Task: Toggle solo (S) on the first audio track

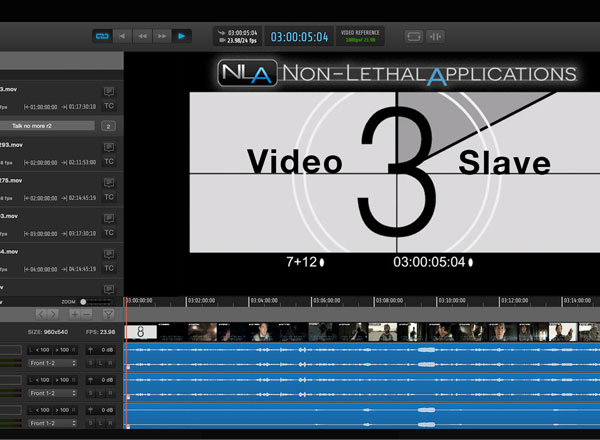Action: 89,363
